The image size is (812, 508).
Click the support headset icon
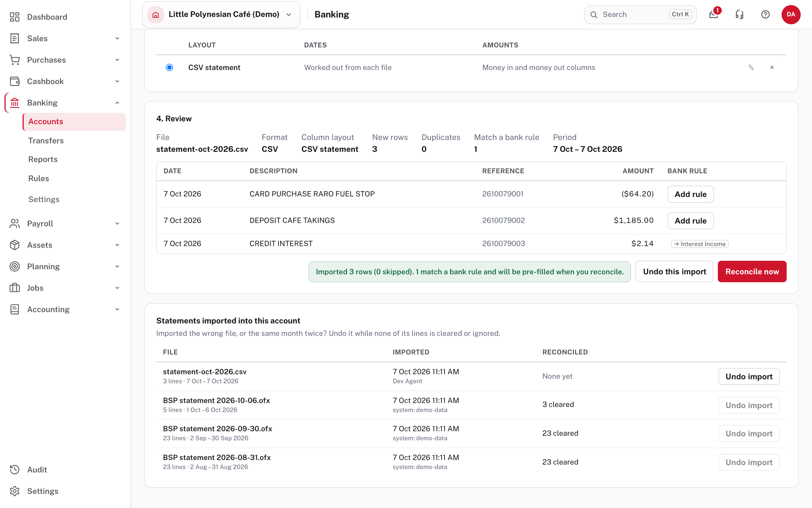[x=740, y=14]
